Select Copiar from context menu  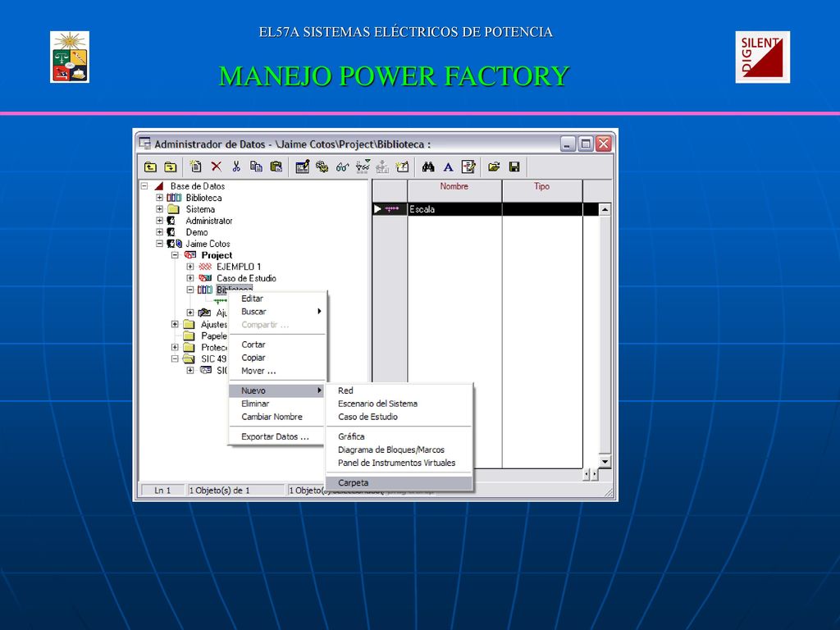click(277, 358)
